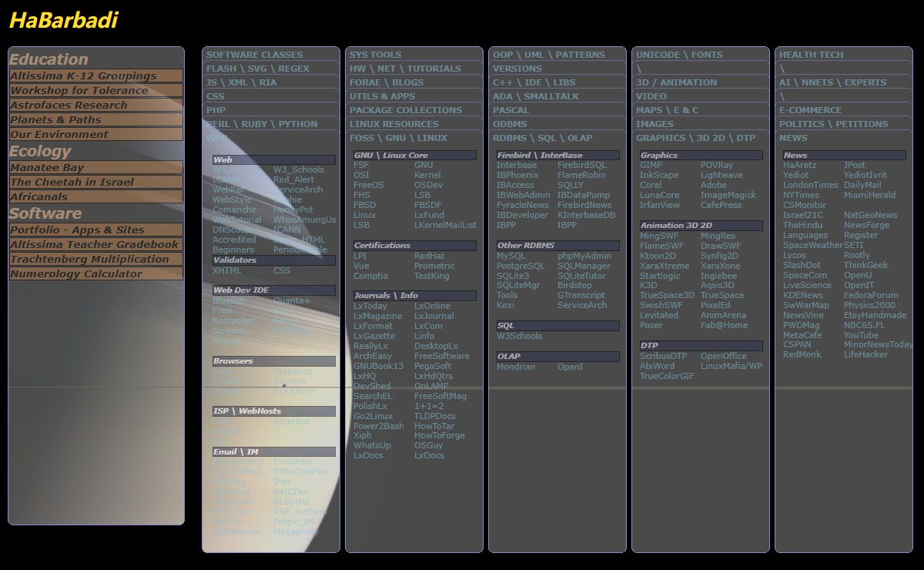The height and width of the screenshot is (570, 924).
Task: Open the InkScape link
Action: pyautogui.click(x=659, y=175)
